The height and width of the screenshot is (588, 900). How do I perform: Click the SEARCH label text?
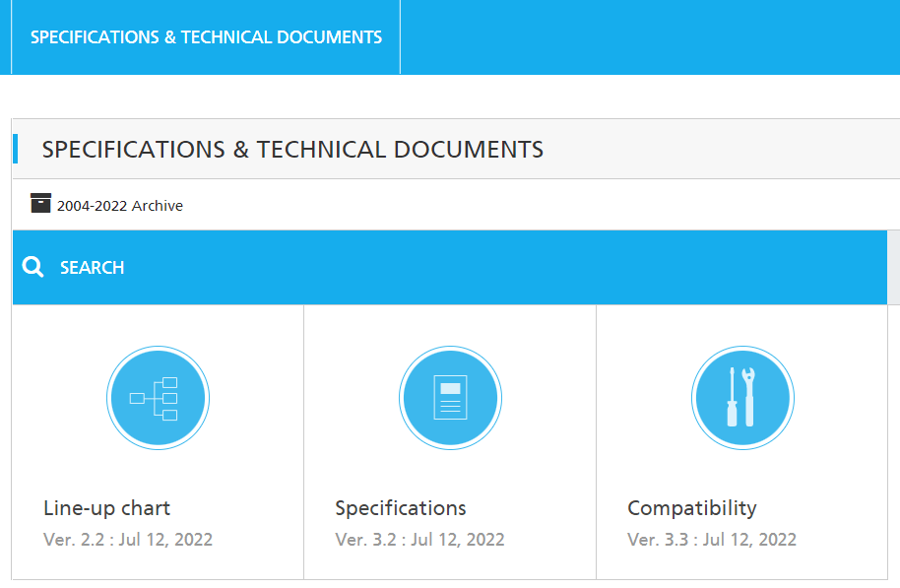click(92, 268)
